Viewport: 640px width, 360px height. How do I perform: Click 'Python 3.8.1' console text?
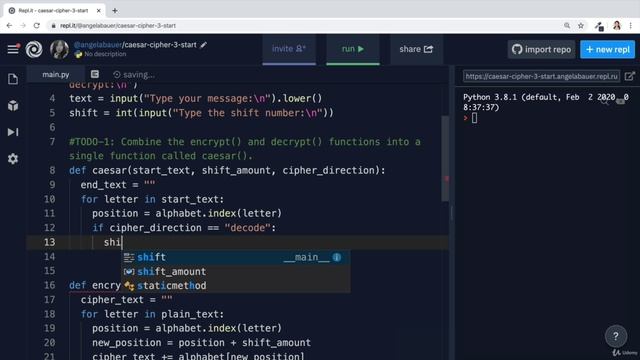490,97
